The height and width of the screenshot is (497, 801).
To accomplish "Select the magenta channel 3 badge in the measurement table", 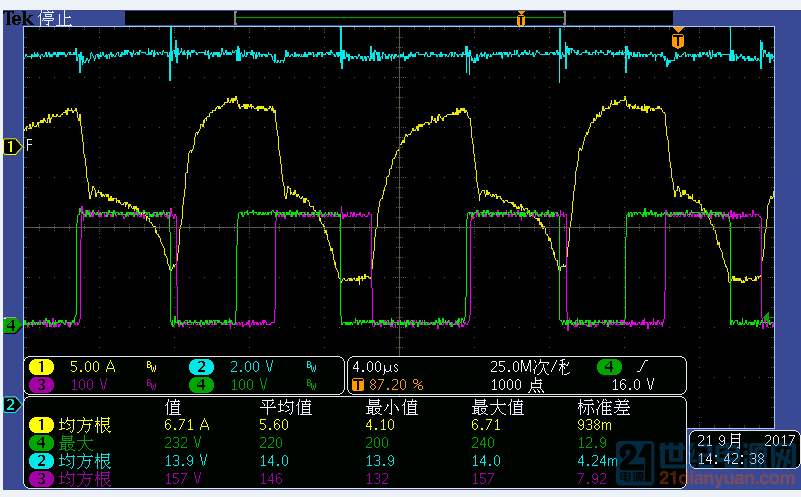I will pyautogui.click(x=41, y=479).
